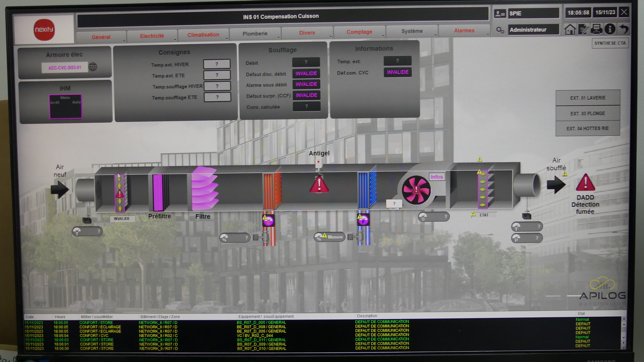Open the information circle icon

coord(610,29)
